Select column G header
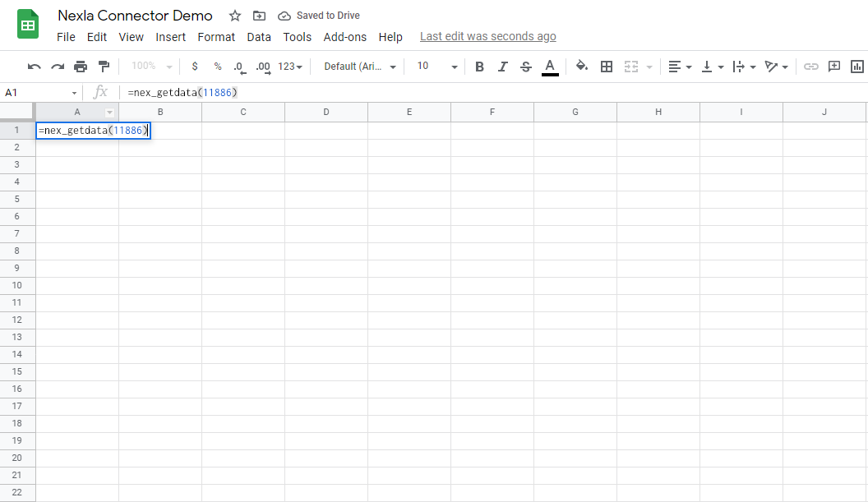 pos(575,113)
